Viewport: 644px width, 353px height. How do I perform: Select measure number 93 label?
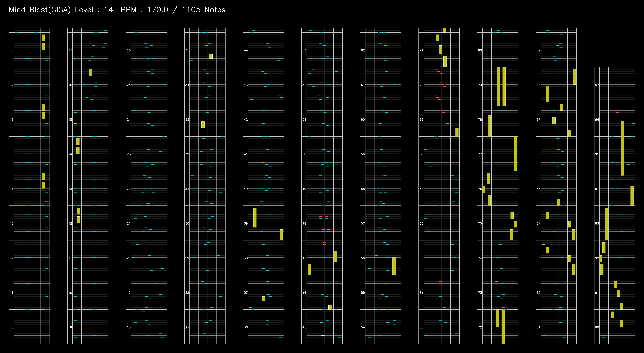pos(597,224)
